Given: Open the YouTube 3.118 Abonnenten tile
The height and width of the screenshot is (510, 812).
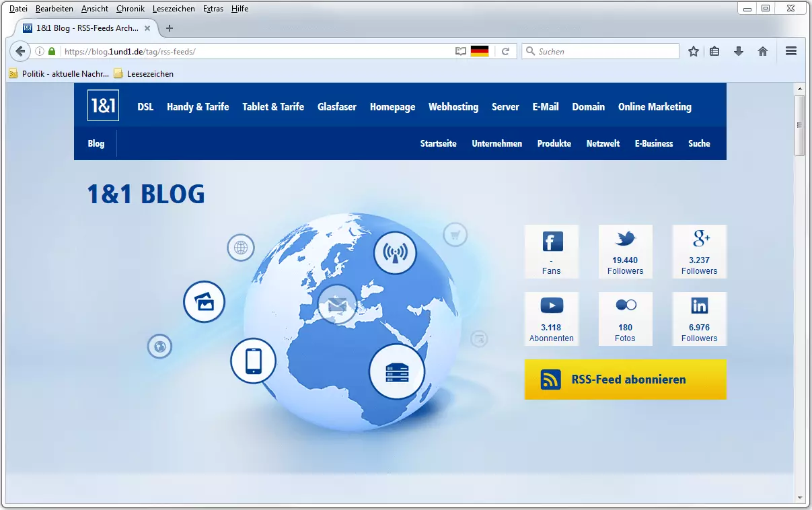Looking at the screenshot, I should point(552,319).
